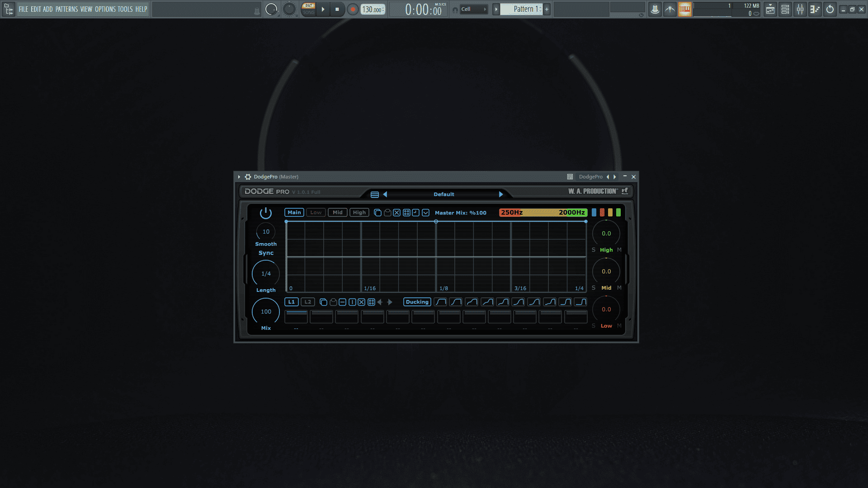Select layer L2

click(x=308, y=302)
